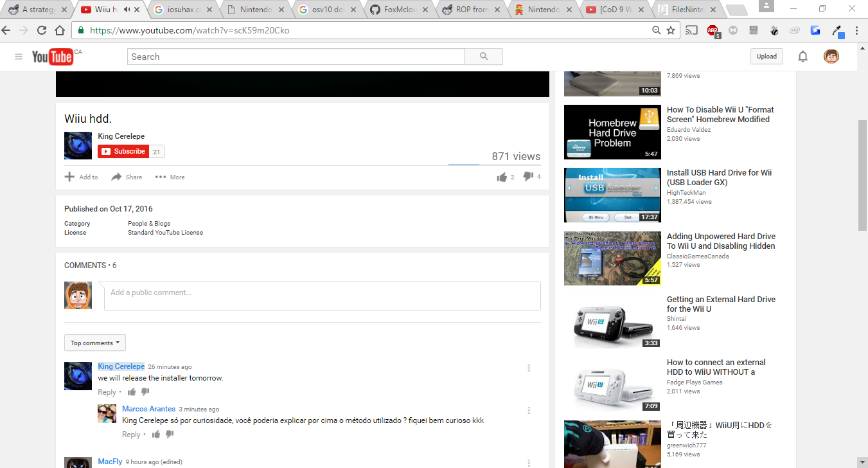The width and height of the screenshot is (868, 468).
Task: Dislike the video with the thumbs-down icon
Action: (x=528, y=177)
